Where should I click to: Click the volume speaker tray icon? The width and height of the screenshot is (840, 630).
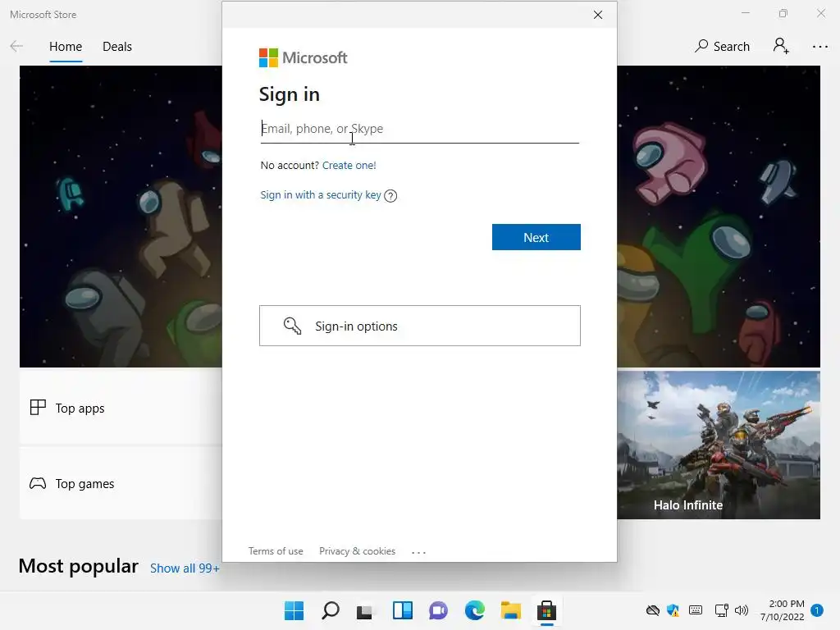[742, 610]
